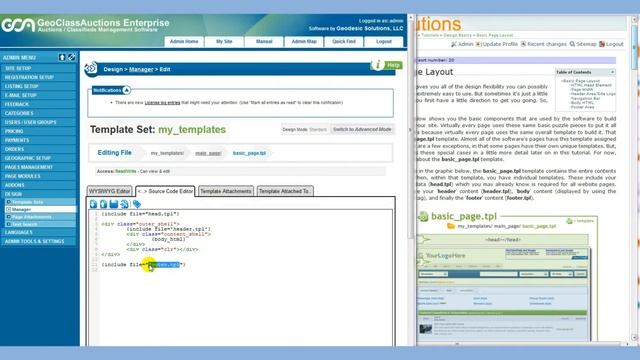Click the green Help info icon
Viewport: 640px width, 360px height.
[x=378, y=64]
